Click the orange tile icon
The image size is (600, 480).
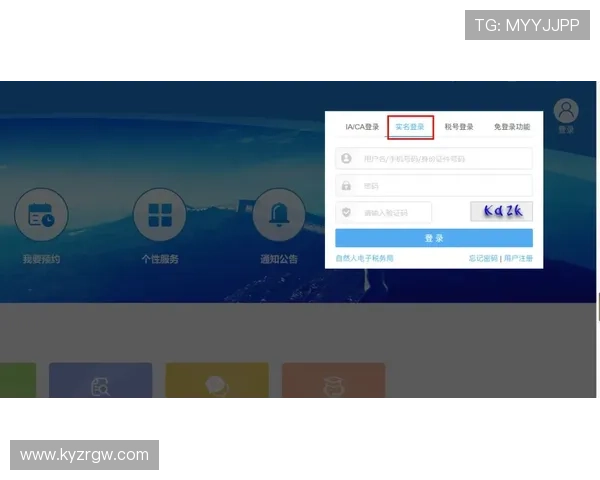coord(333,382)
